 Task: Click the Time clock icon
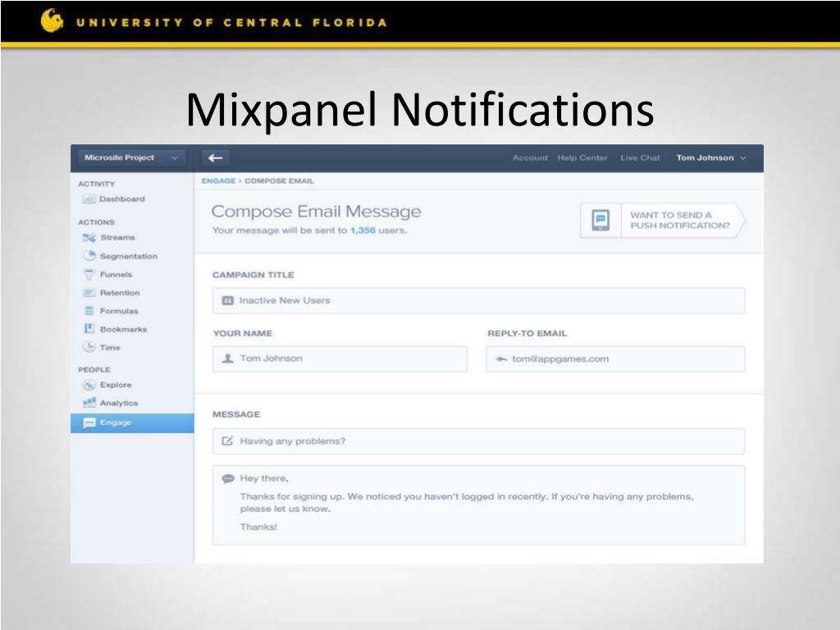point(89,347)
